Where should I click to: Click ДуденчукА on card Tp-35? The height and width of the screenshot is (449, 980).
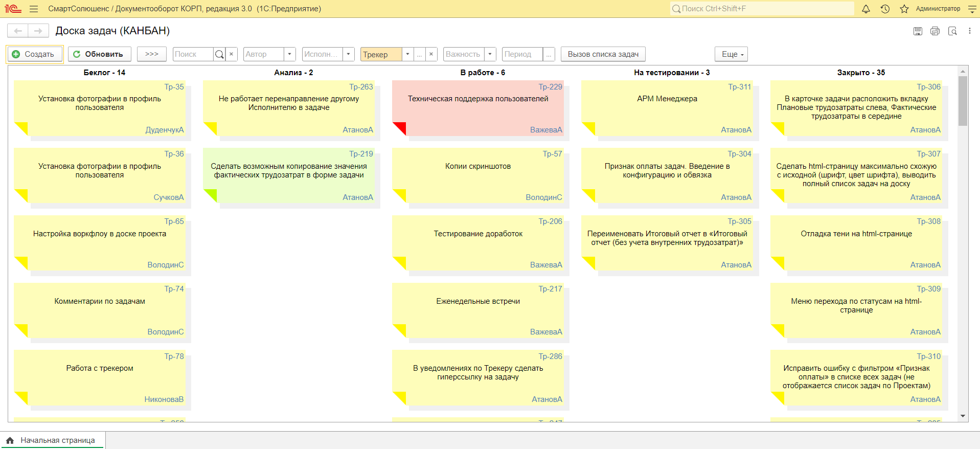165,130
